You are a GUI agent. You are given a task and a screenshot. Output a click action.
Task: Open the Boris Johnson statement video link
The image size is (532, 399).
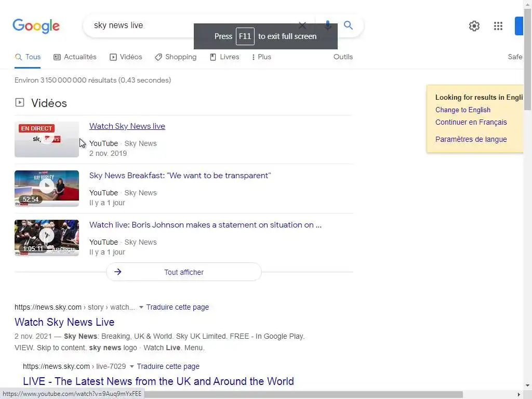pyautogui.click(x=205, y=225)
